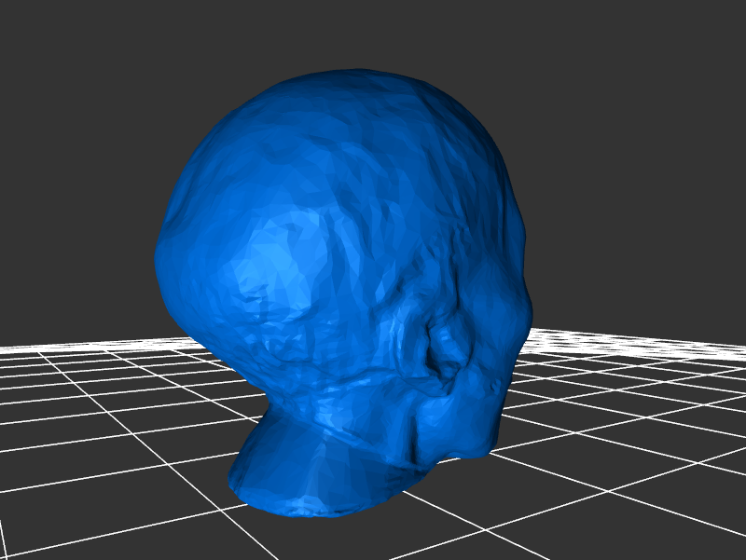
Task: Click the grid horizon line on the right
Action: (x=653, y=335)
